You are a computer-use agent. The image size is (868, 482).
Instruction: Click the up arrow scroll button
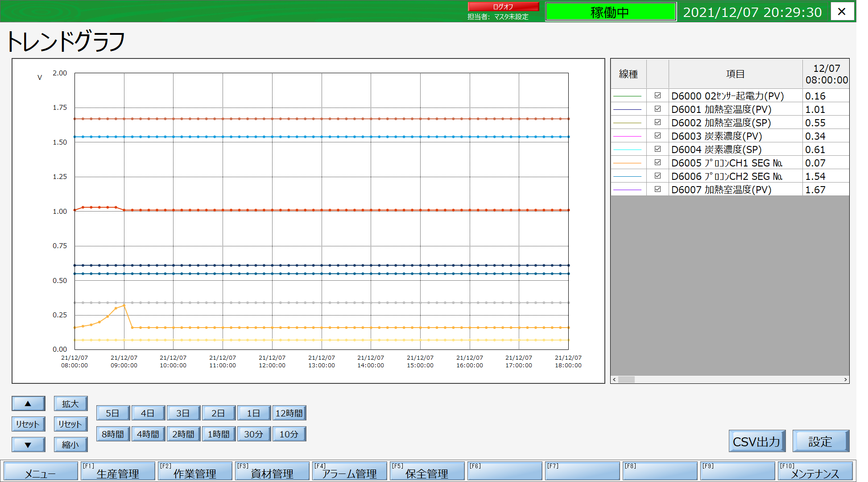tap(28, 403)
